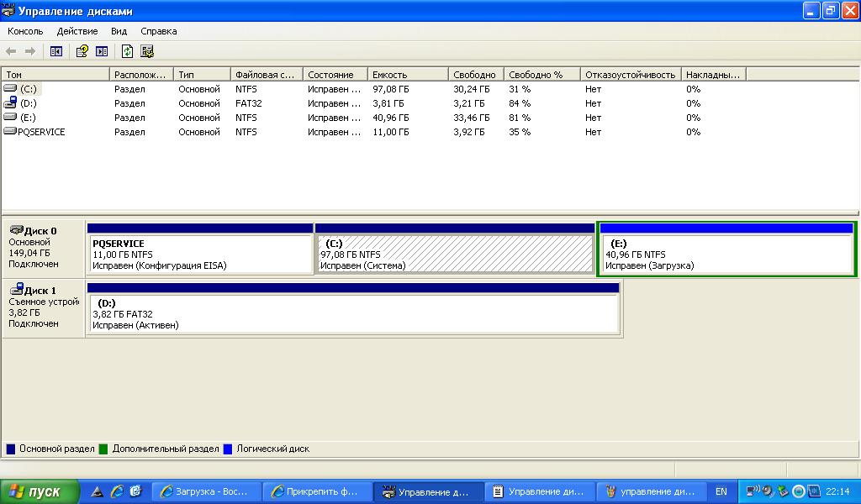Screen dimensions: 861x504
Task: Sort by the Состояние column header
Action: (335, 75)
